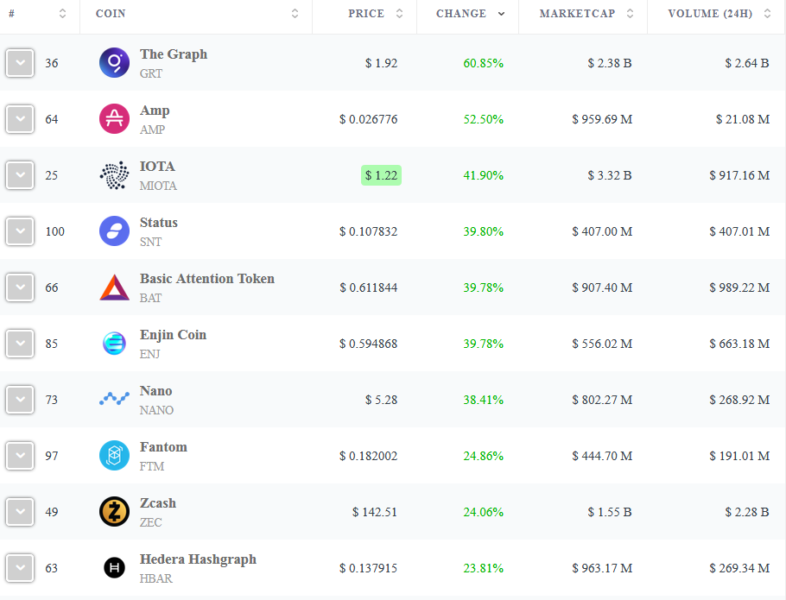Expand the Zcash row chevron button

20,512
